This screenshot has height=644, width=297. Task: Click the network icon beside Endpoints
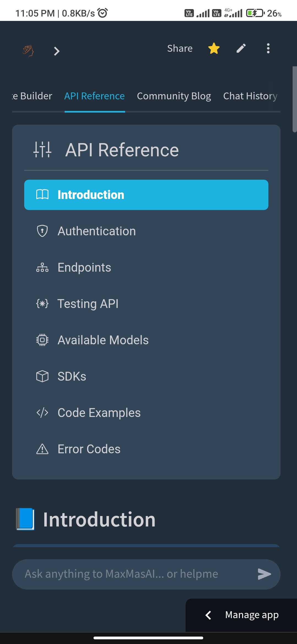pyautogui.click(x=42, y=267)
